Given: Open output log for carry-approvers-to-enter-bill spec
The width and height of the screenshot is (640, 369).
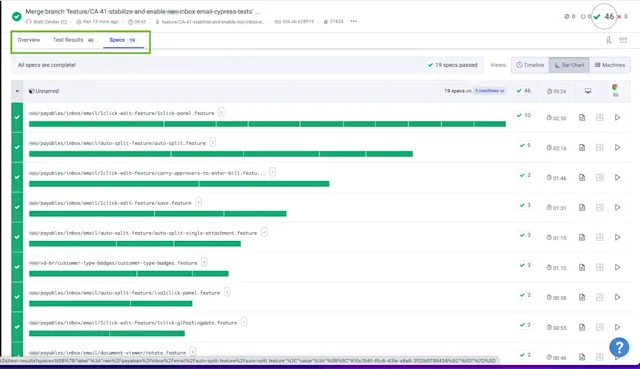Looking at the screenshot, I should coord(582,178).
